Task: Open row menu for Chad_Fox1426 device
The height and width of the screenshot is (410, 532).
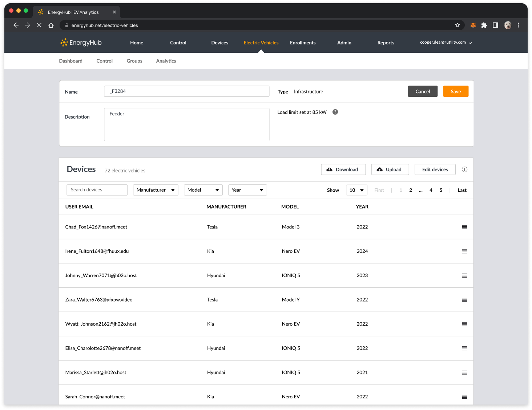Action: 464,227
